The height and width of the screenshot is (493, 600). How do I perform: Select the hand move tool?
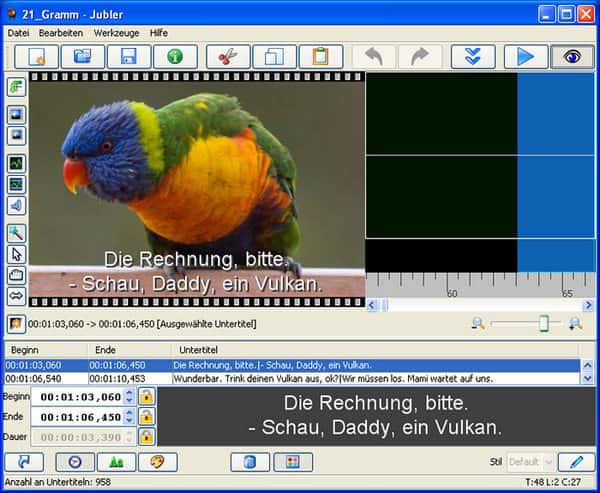tap(17, 274)
